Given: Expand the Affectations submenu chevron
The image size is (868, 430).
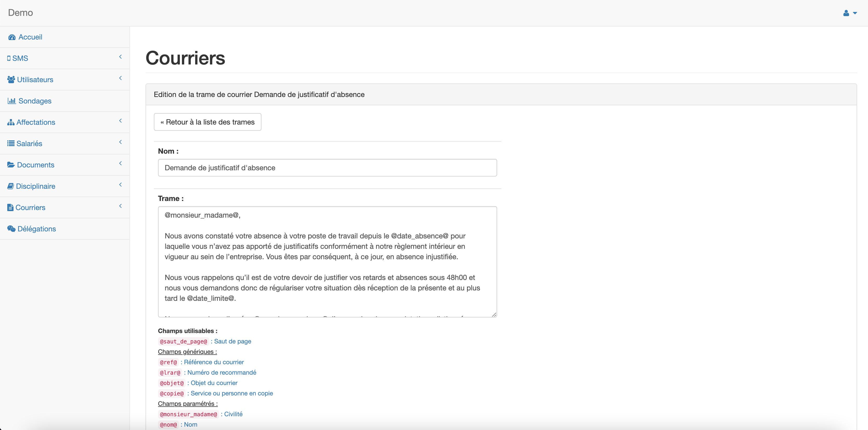Looking at the screenshot, I should pyautogui.click(x=120, y=121).
